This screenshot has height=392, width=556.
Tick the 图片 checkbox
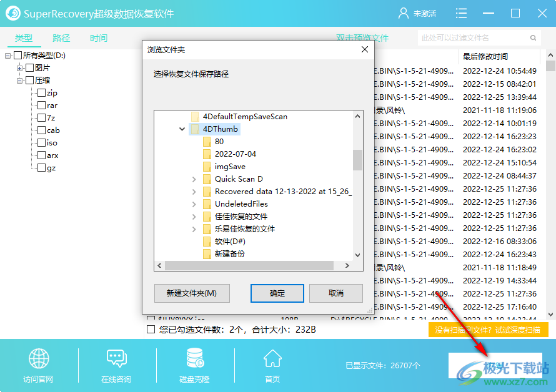point(30,67)
